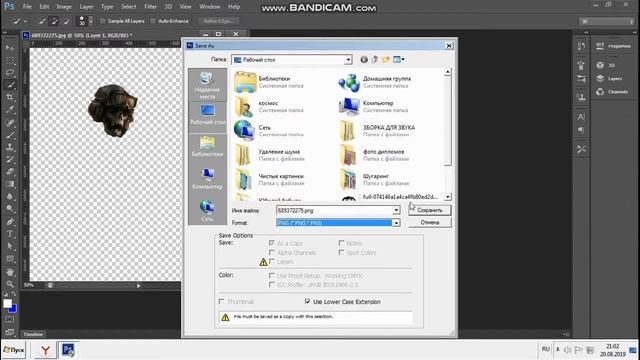This screenshot has width=640, height=360.
Task: Toggle Quick Mask mode icon
Action: (x=10, y=320)
